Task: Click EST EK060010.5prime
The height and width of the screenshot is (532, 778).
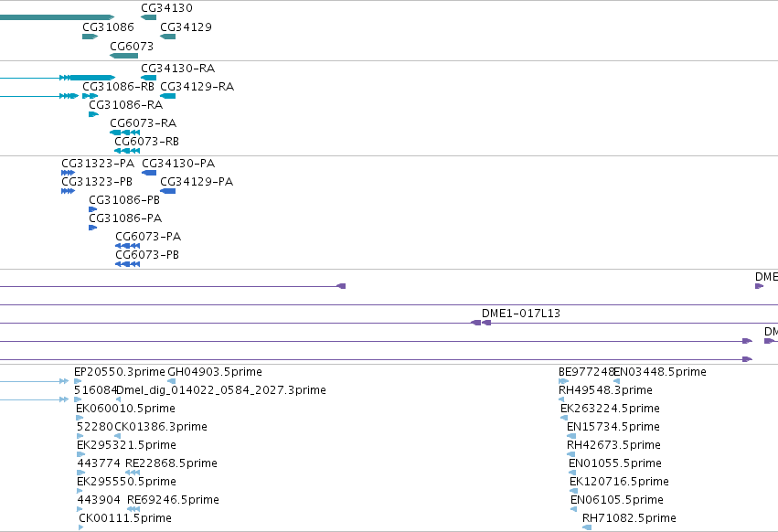Action: 80,418
